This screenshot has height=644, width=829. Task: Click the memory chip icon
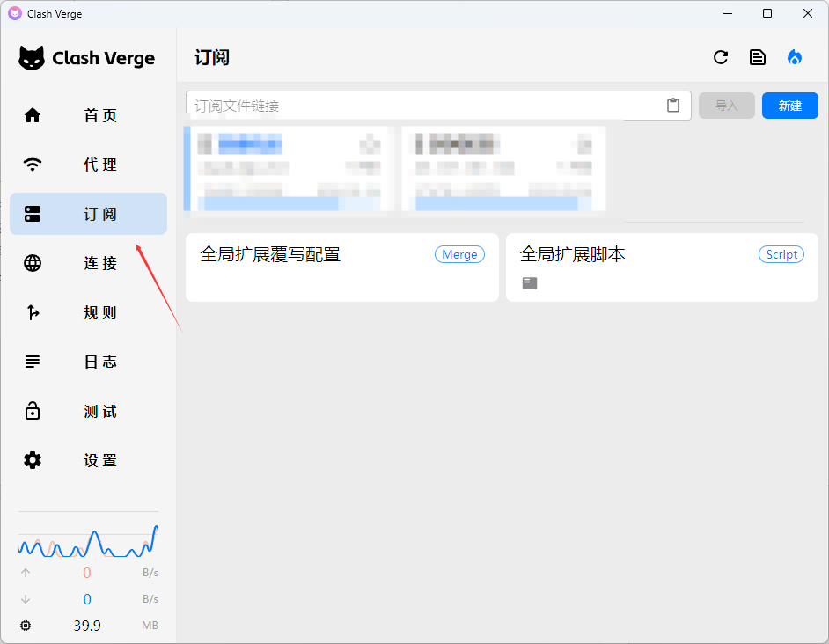(x=26, y=626)
